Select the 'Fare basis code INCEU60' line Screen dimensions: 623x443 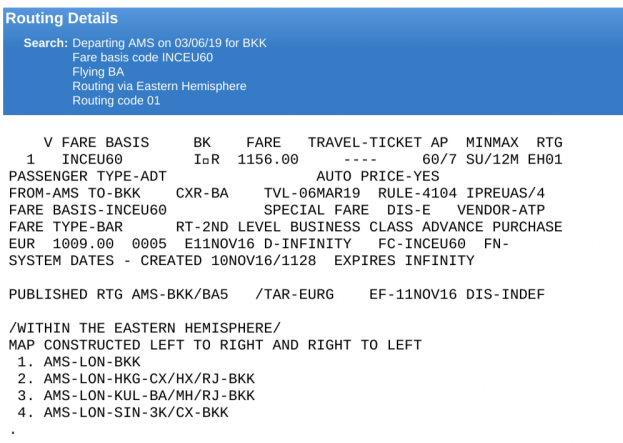pos(143,57)
